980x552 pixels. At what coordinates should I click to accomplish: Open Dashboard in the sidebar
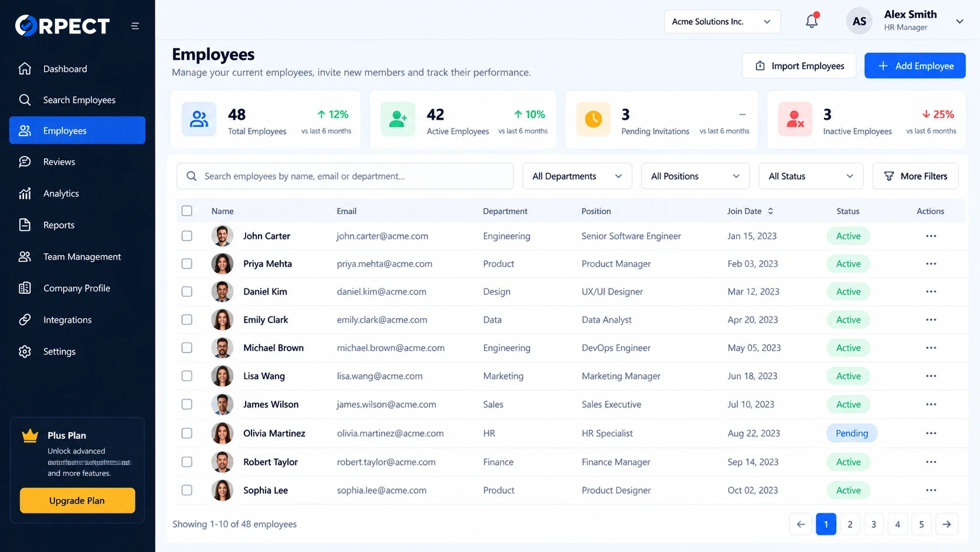[77, 69]
